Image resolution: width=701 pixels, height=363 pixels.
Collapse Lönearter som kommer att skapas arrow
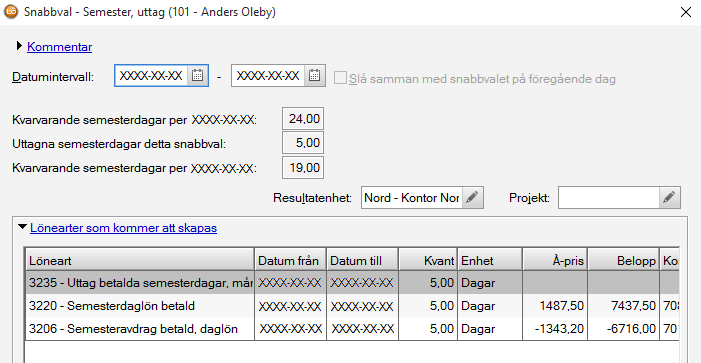tap(22, 227)
